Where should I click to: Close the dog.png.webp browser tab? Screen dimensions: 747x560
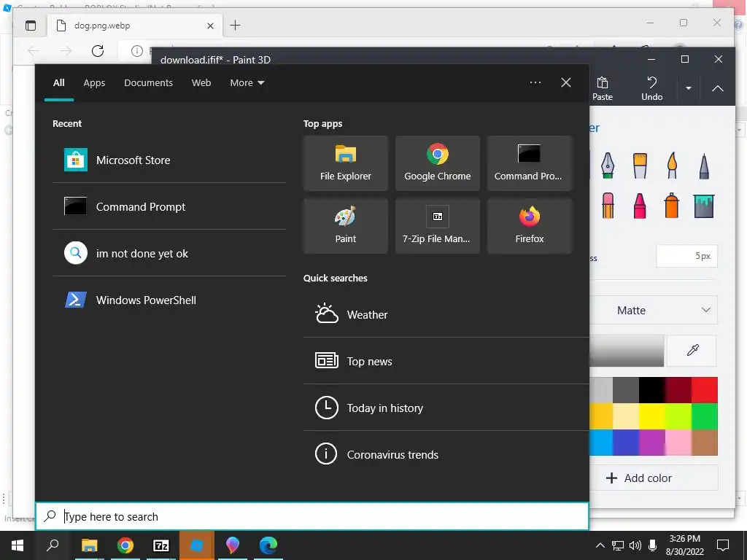coord(210,26)
